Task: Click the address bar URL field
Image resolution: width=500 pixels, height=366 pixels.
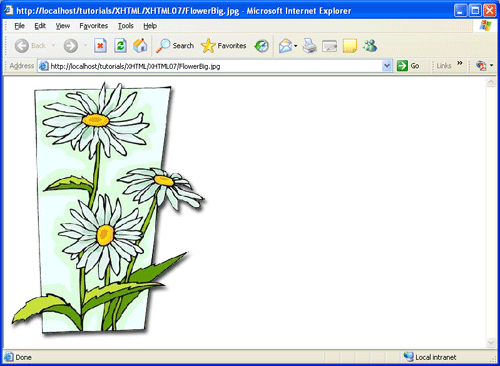Action: pyautogui.click(x=215, y=66)
